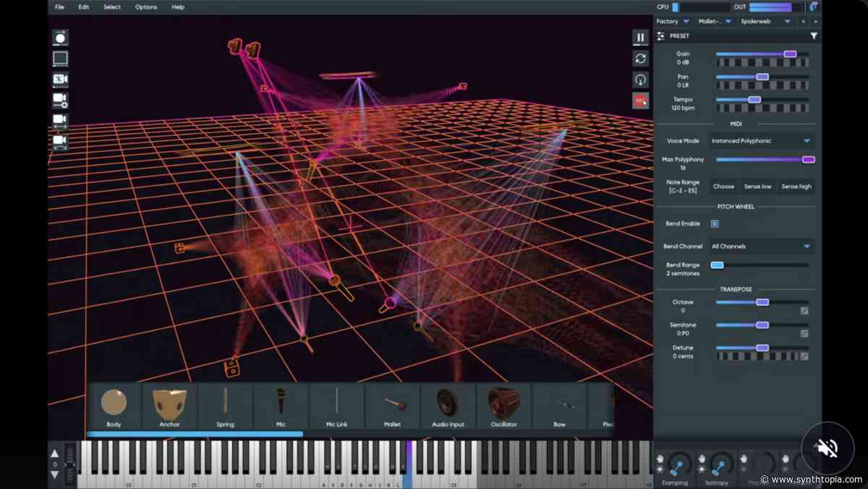
Task: Click the Tempo slider handle
Action: pyautogui.click(x=754, y=99)
